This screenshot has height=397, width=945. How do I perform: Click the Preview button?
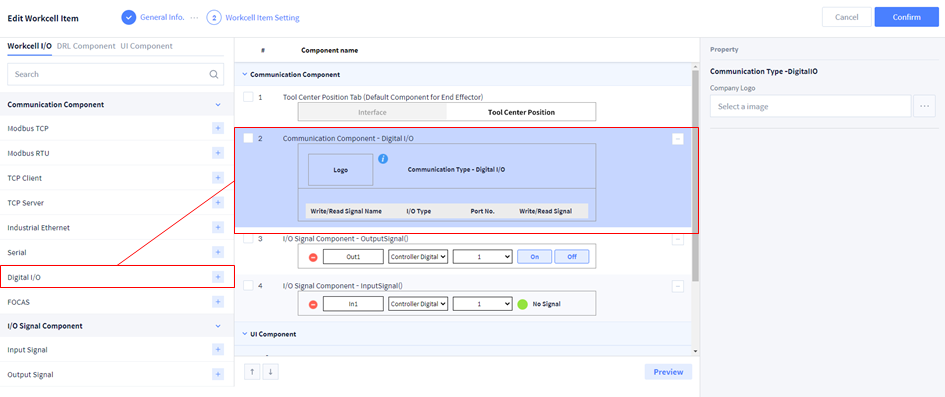click(668, 372)
